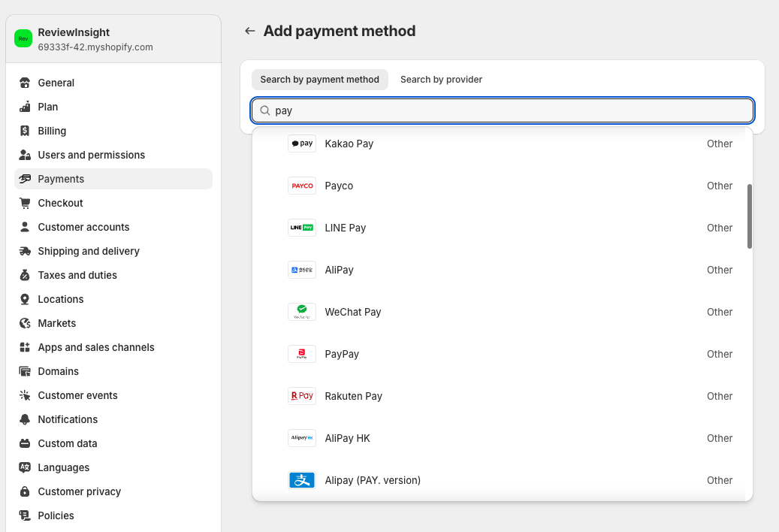This screenshot has height=532, width=779.
Task: Select the Payments settings icon
Action: pos(25,179)
